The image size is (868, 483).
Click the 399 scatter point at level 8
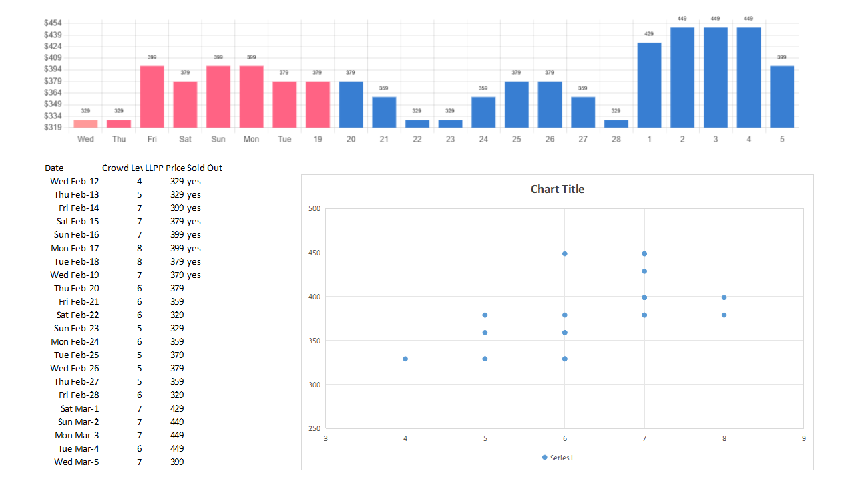click(x=724, y=297)
